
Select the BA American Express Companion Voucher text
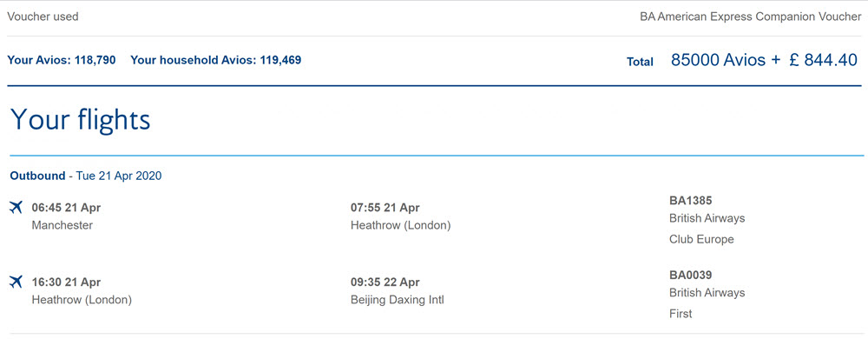click(x=751, y=17)
